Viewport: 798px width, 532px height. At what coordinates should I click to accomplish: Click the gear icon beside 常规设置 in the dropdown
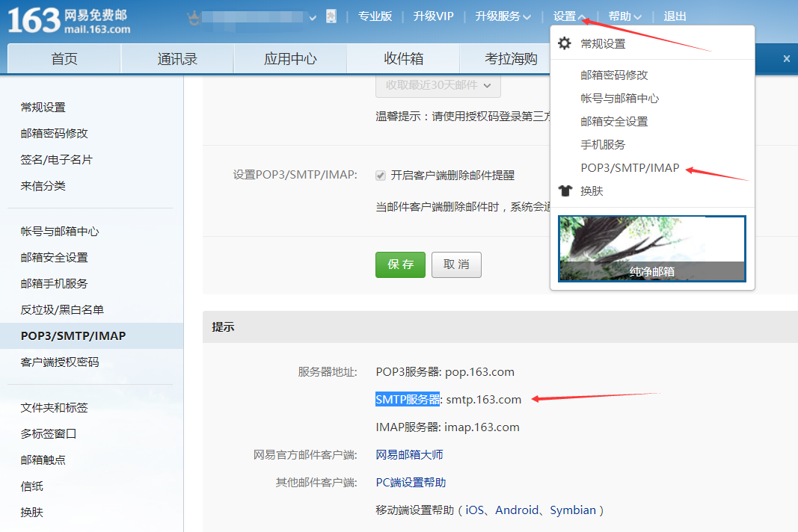565,43
